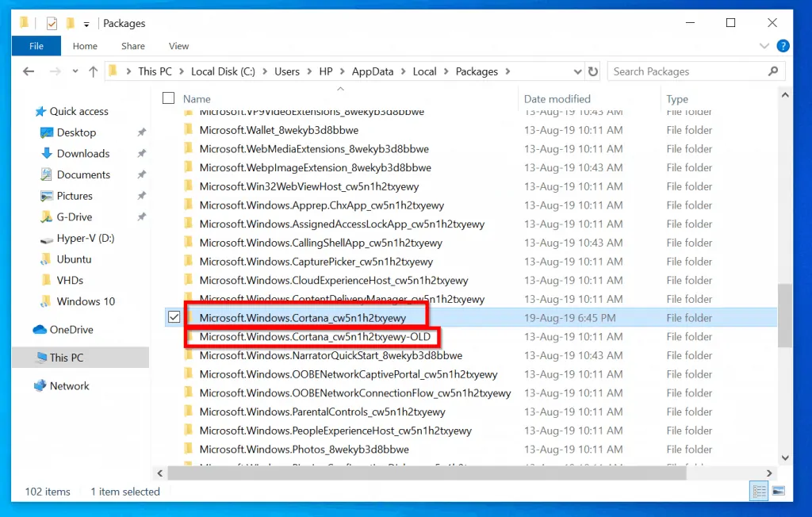Toggle the select-all checkbox in header
The width and height of the screenshot is (812, 517).
[x=168, y=98]
